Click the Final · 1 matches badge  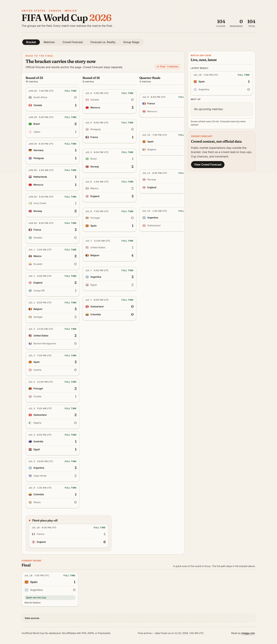click(168, 66)
